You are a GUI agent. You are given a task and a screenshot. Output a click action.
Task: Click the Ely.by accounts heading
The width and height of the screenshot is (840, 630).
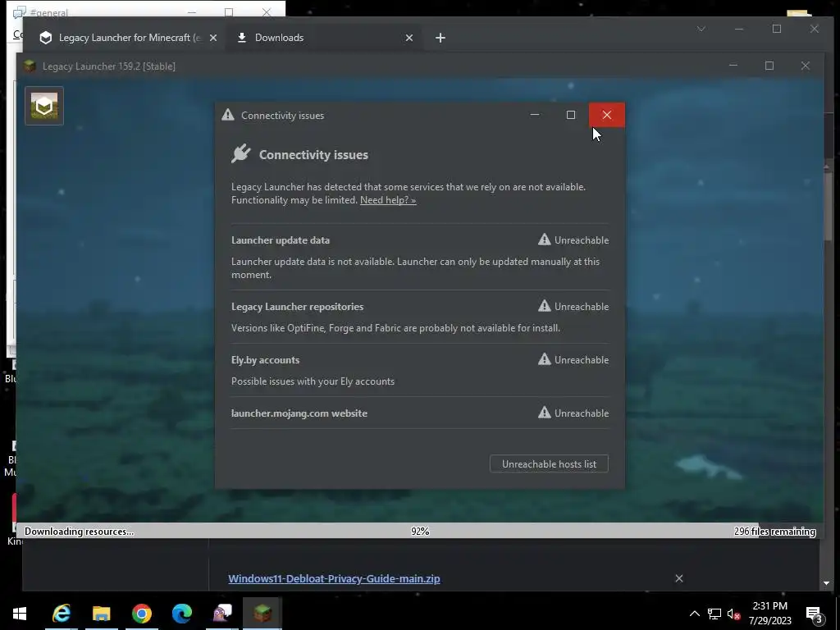265,360
